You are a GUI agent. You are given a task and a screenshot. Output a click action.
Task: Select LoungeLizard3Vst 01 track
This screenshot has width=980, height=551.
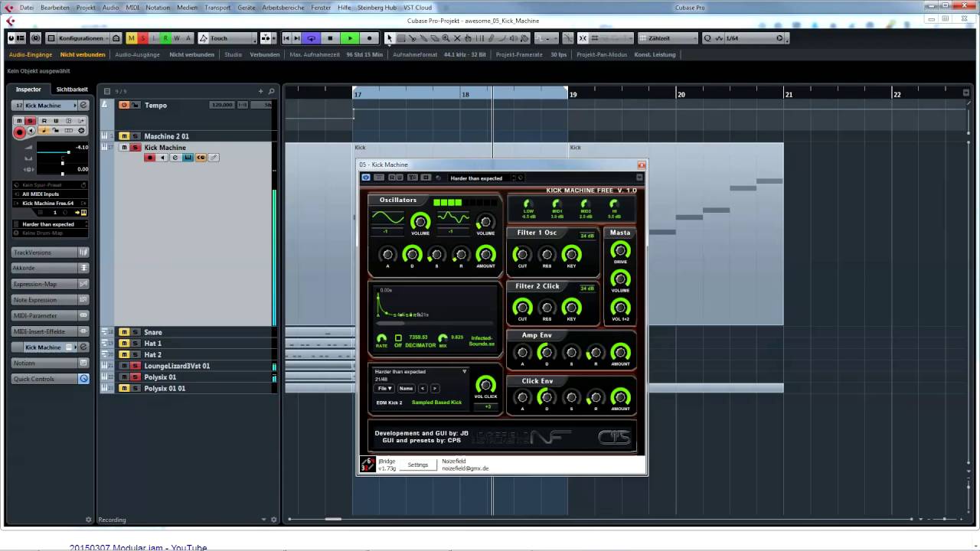(177, 366)
